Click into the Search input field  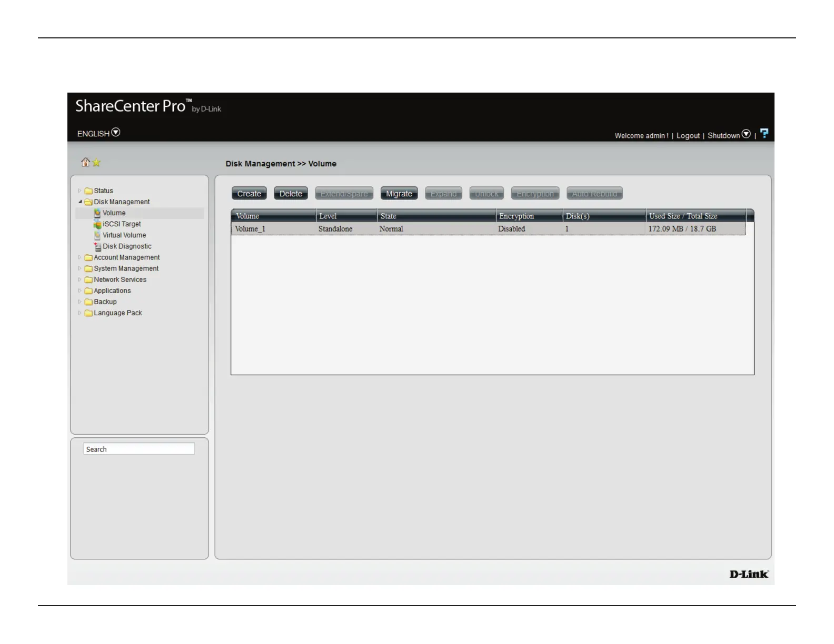pyautogui.click(x=139, y=449)
